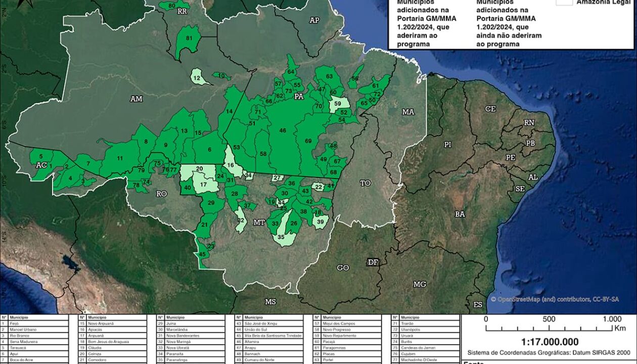
Task: Click the 1:17.000.000 scale text
Action: tap(549, 342)
